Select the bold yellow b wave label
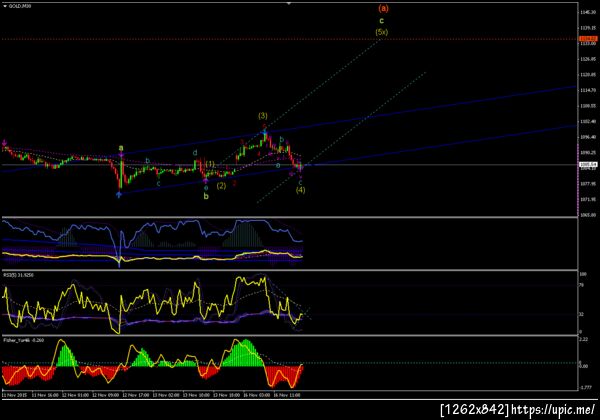Image resolution: width=600 pixels, height=420 pixels. coord(206,197)
